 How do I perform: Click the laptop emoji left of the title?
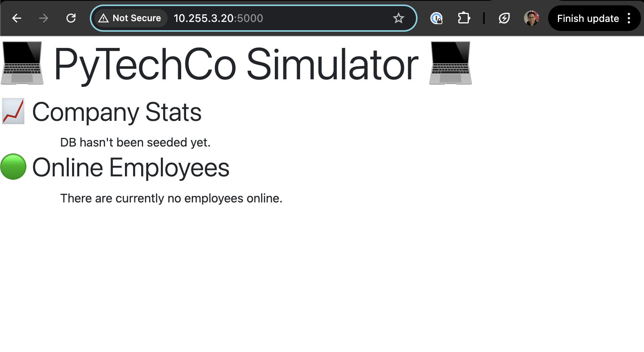[22, 64]
